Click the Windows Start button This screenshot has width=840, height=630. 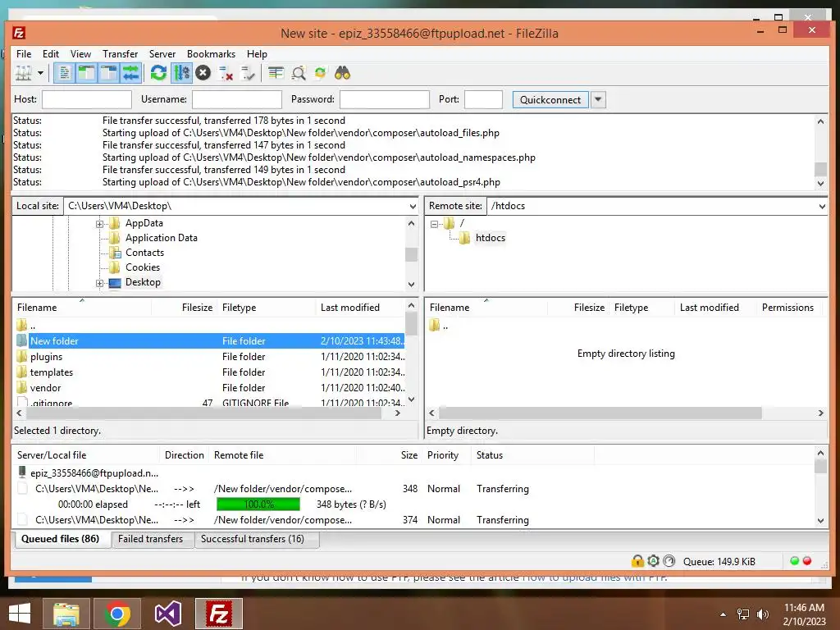20,614
